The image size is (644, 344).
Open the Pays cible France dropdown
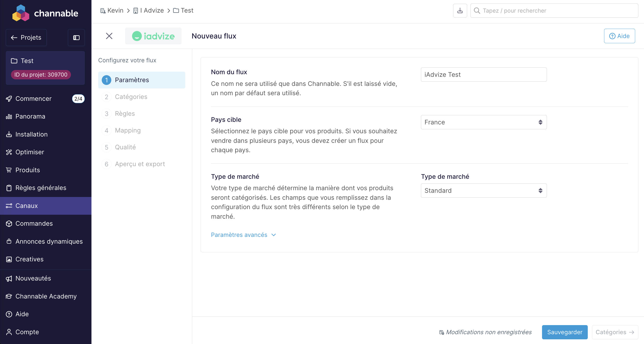click(x=483, y=122)
